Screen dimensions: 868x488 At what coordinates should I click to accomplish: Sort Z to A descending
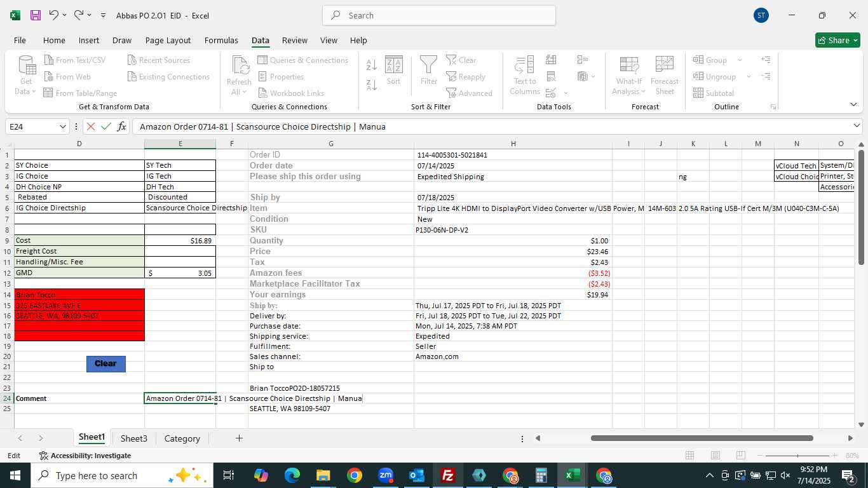pyautogui.click(x=372, y=85)
